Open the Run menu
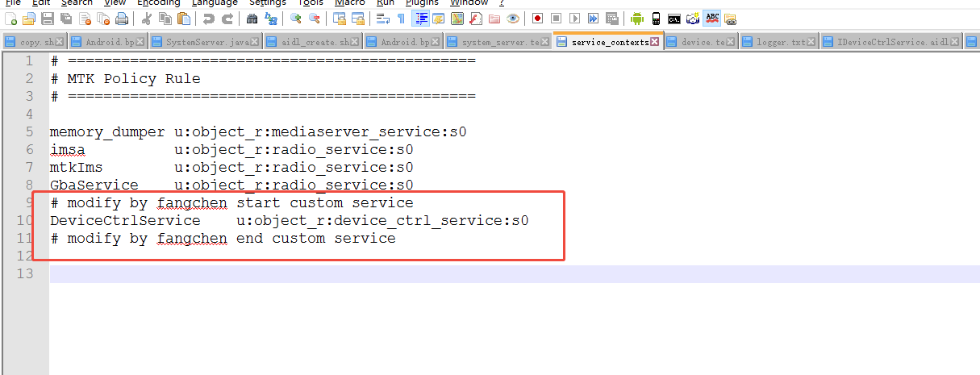 386,2
